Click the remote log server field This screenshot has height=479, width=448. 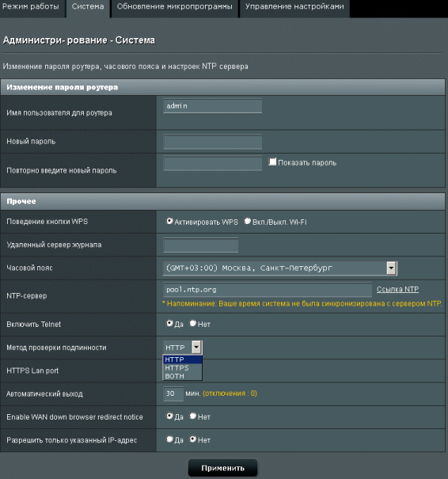coord(200,245)
